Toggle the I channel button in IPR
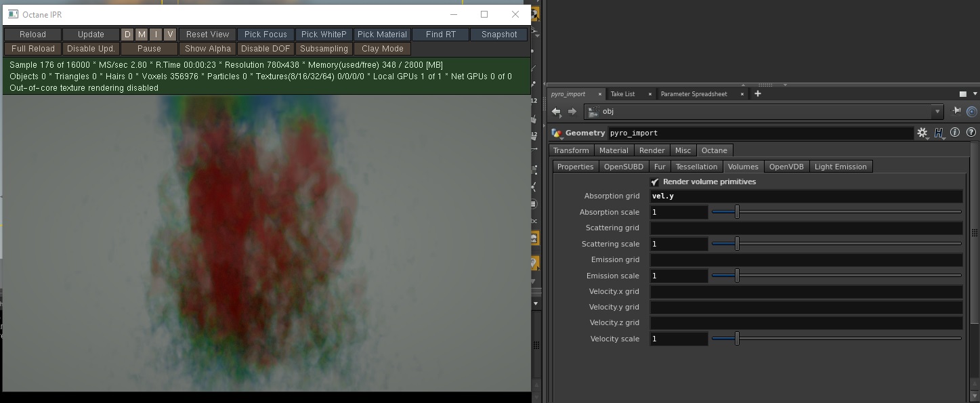980x403 pixels. (x=156, y=35)
